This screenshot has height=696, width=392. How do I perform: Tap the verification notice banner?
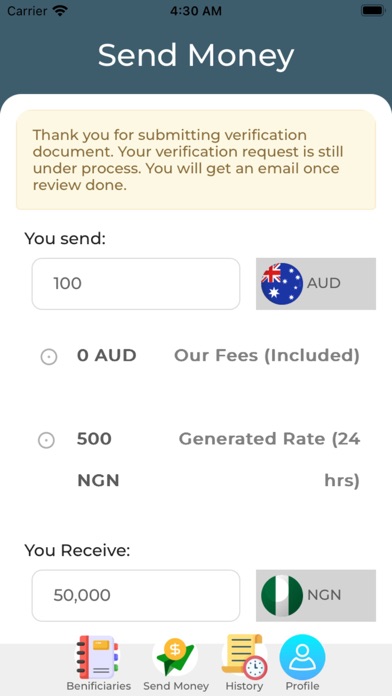[196, 160]
